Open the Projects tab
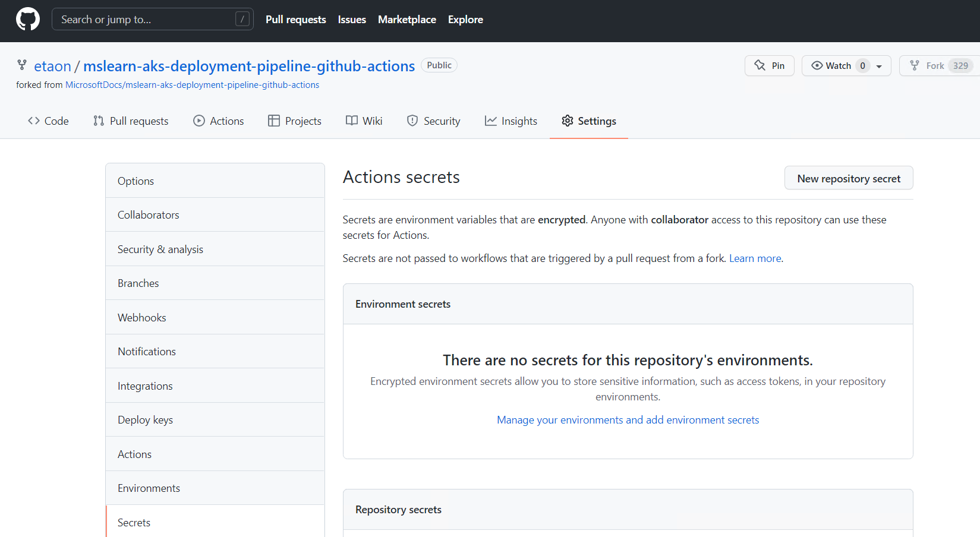The image size is (980, 537). point(295,121)
